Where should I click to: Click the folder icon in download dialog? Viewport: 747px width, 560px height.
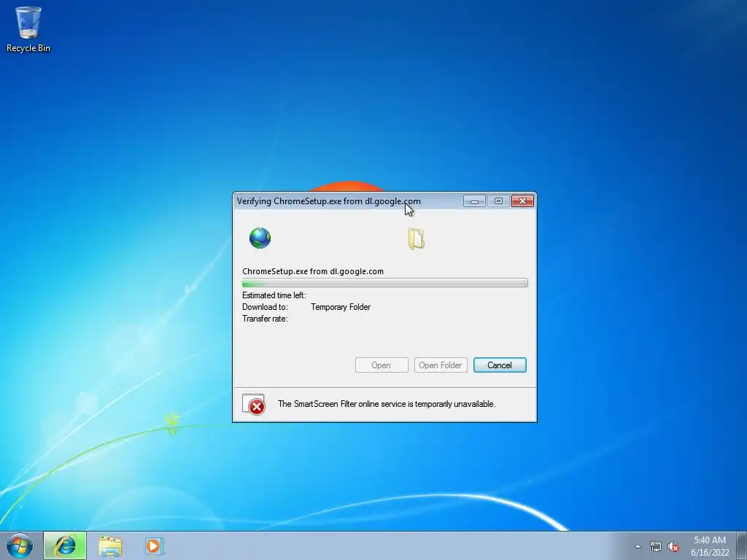pyautogui.click(x=416, y=238)
